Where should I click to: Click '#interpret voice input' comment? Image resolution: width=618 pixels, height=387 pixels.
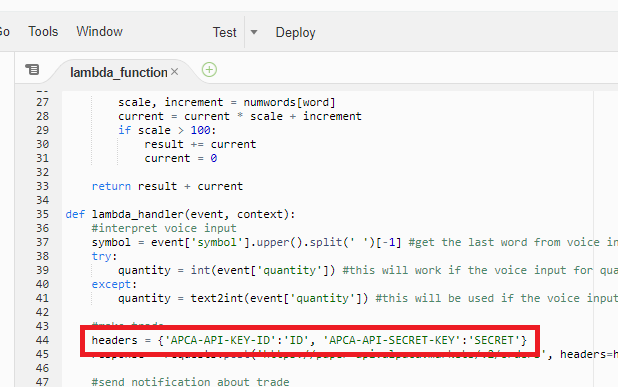pyautogui.click(x=164, y=228)
